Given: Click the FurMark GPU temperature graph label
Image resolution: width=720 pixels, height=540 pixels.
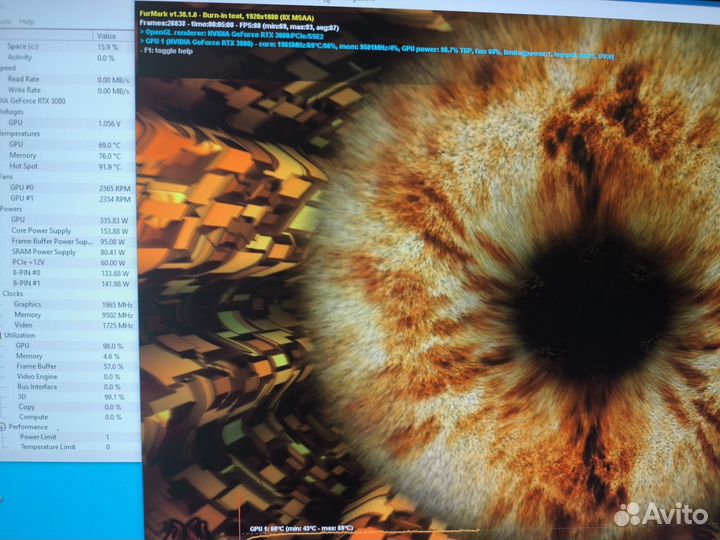Looking at the screenshot, I should (301, 529).
